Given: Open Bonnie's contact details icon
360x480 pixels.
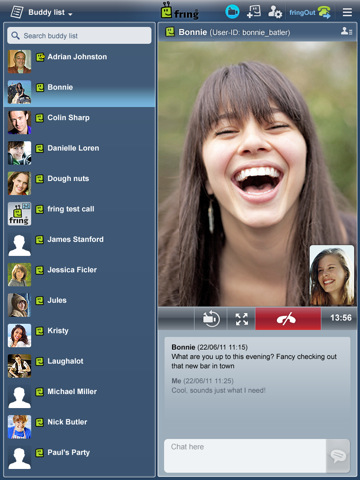Looking at the screenshot, I should (x=347, y=32).
